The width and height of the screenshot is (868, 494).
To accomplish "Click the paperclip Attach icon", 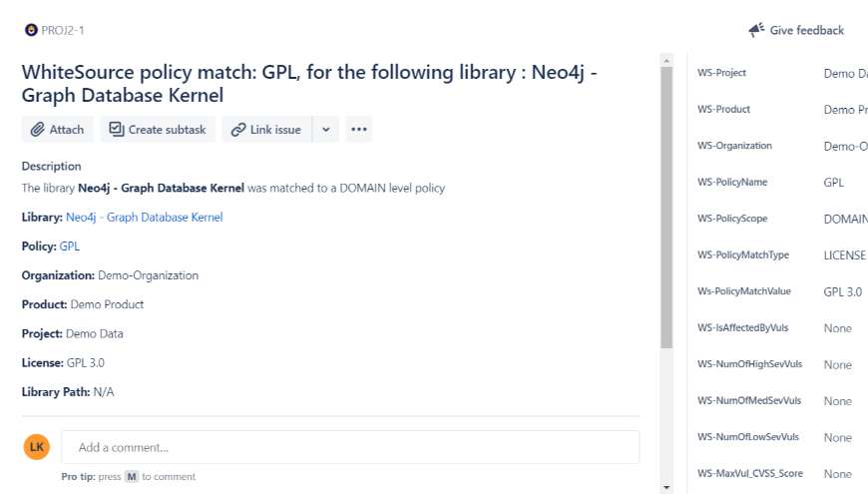I will click(37, 130).
